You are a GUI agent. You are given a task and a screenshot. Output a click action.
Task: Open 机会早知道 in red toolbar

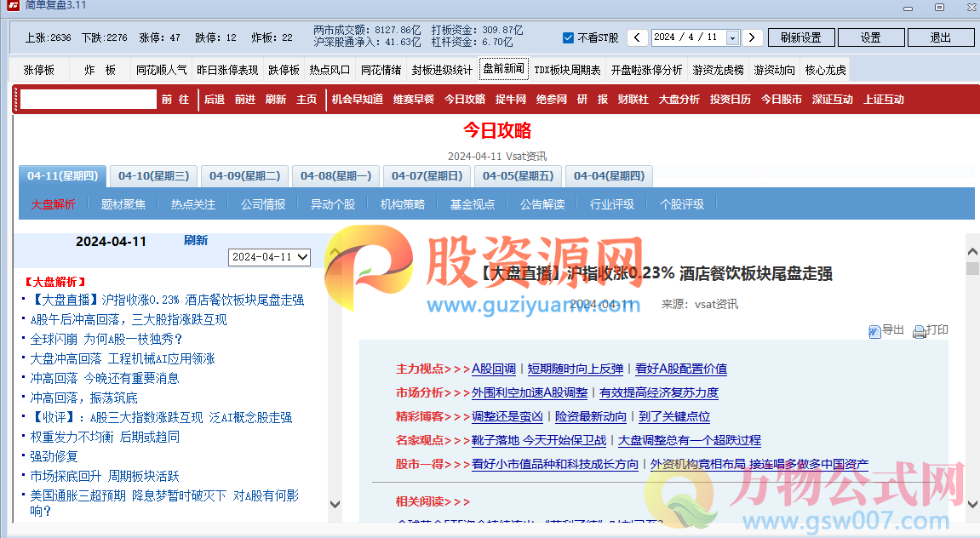[x=358, y=100]
